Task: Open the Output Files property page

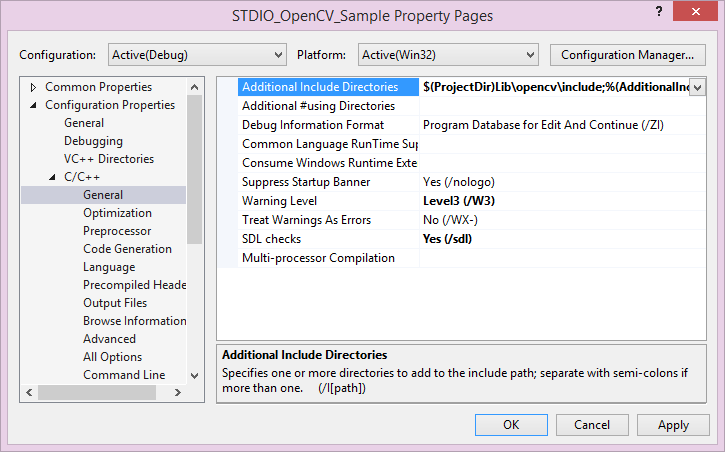Action: 115,303
